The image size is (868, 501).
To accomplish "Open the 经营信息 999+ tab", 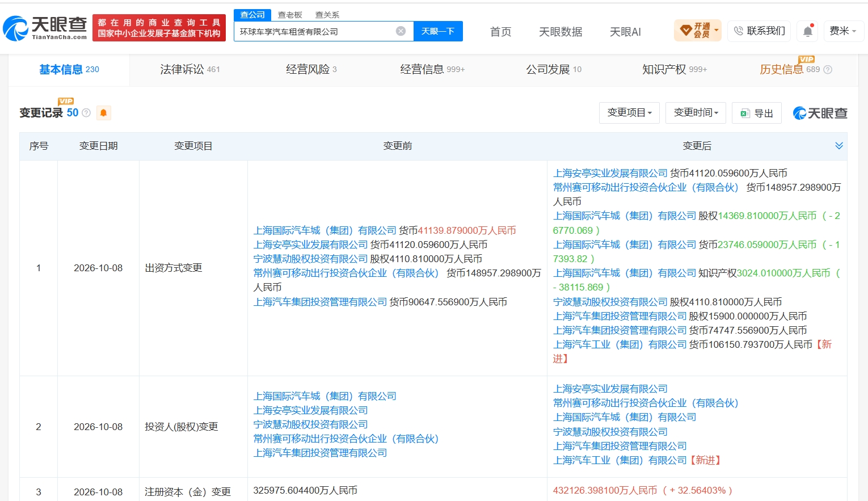I will pos(432,70).
